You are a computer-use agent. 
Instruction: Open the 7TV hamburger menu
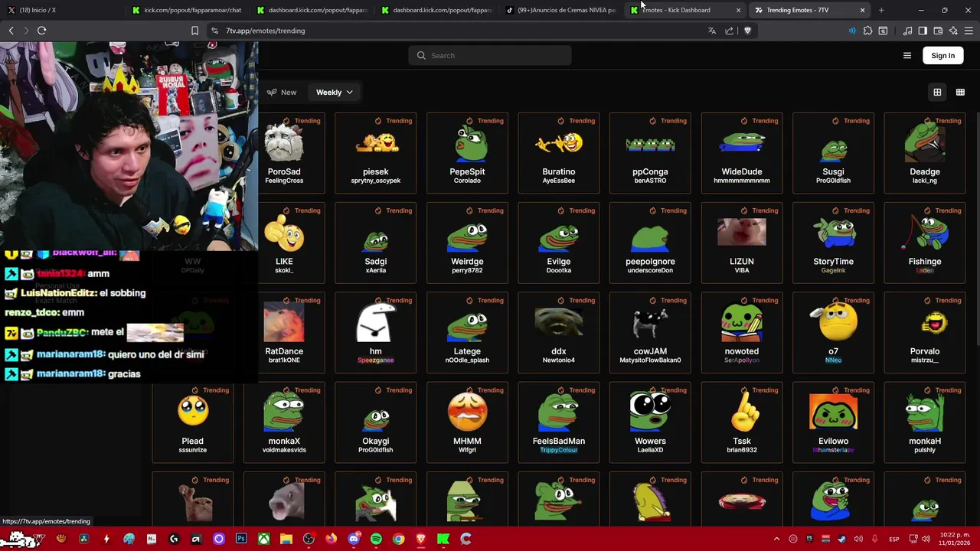click(907, 55)
